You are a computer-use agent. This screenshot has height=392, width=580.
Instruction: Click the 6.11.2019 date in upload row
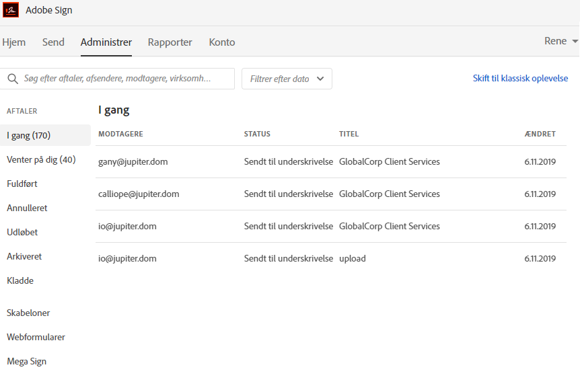[540, 258]
